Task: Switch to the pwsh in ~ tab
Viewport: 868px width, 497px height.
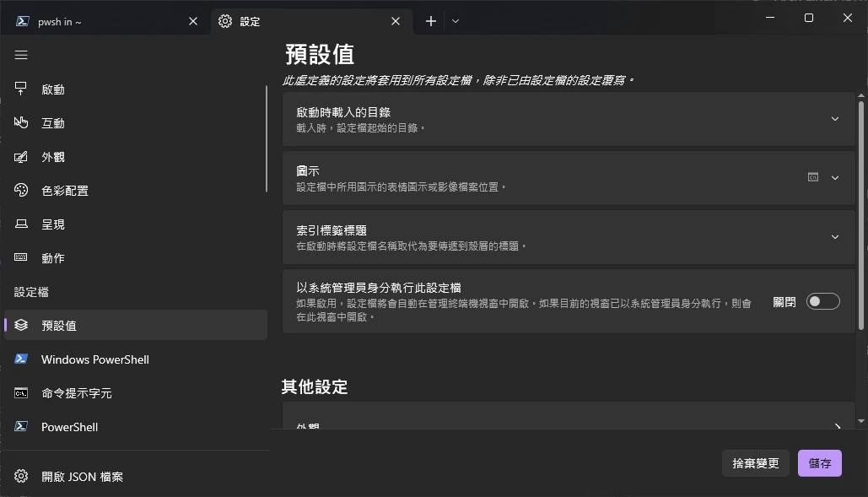Action: click(101, 21)
